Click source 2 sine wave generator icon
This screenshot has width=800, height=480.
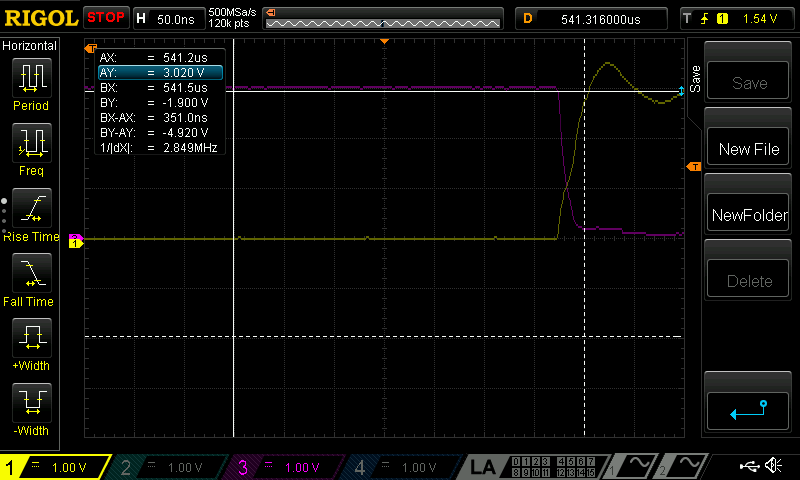click(x=684, y=467)
